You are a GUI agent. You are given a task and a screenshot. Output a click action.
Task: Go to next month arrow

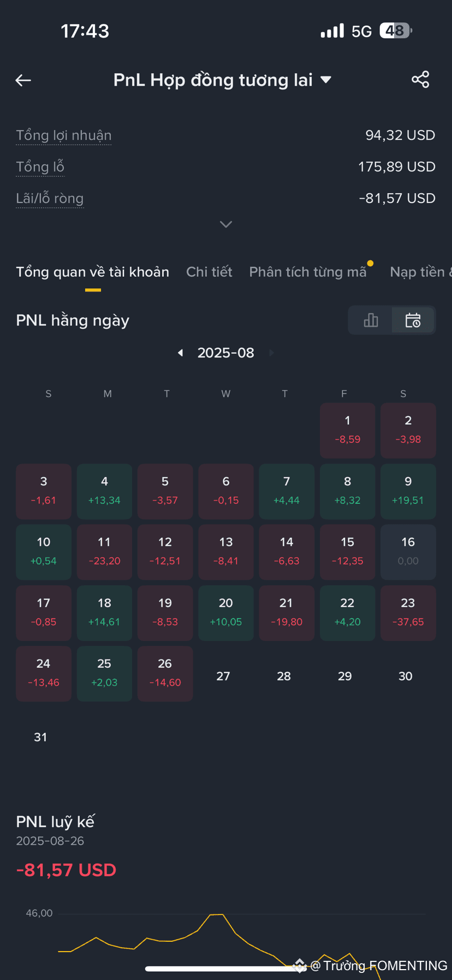coord(271,353)
